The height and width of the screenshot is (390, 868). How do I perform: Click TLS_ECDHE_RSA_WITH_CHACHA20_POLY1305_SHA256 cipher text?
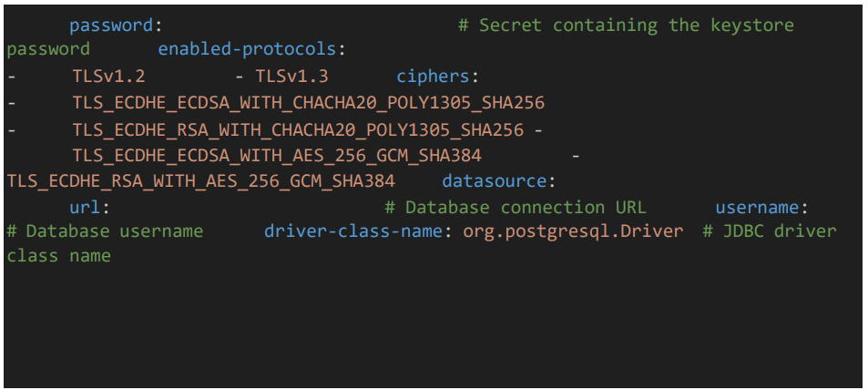298,129
